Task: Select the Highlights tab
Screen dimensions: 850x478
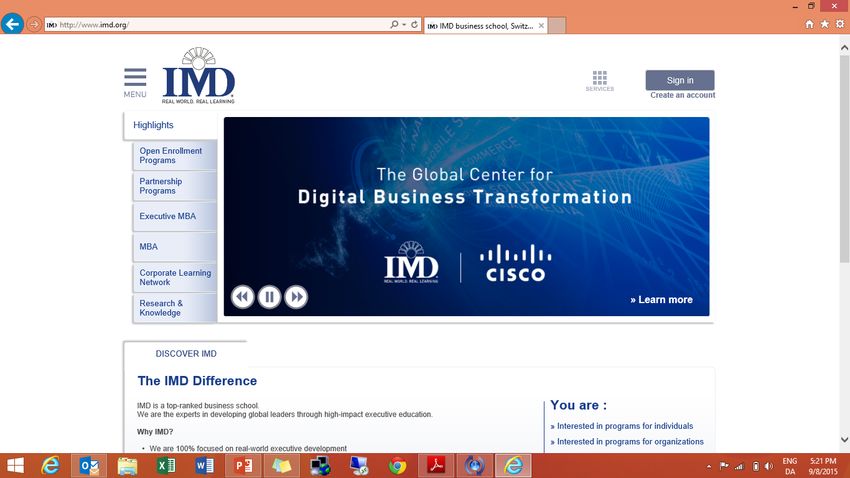Action: pos(170,125)
